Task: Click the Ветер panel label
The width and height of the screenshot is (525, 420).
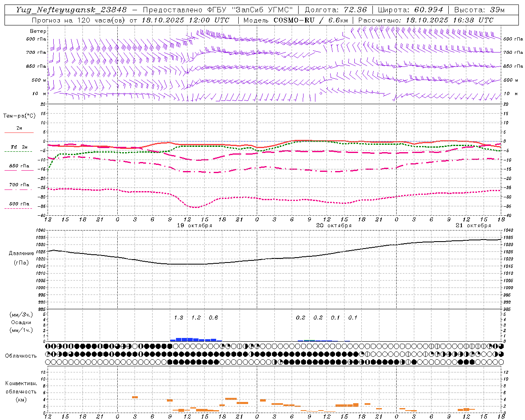Action: pyautogui.click(x=38, y=31)
